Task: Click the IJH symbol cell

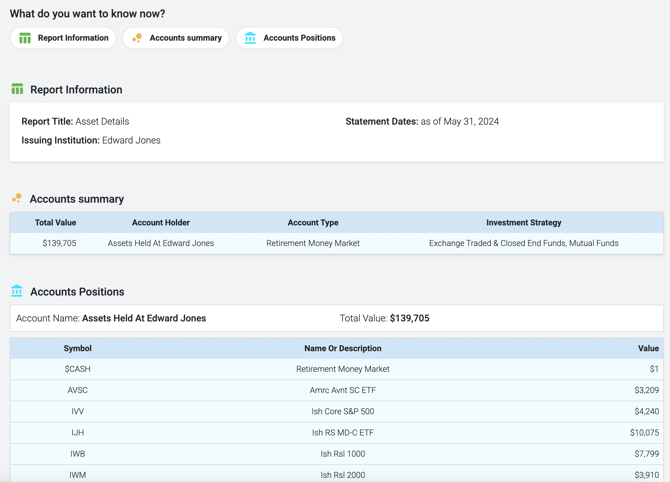Action: 77,433
